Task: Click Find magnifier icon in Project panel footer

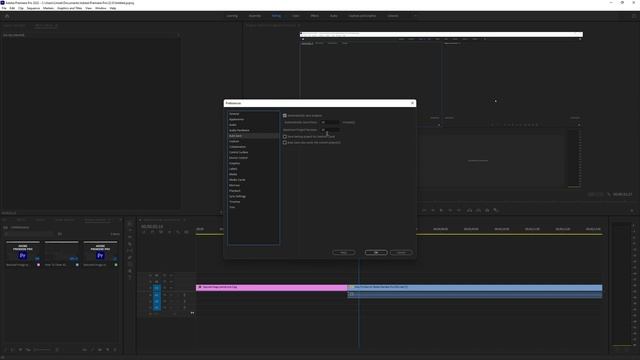Action: tap(92, 350)
